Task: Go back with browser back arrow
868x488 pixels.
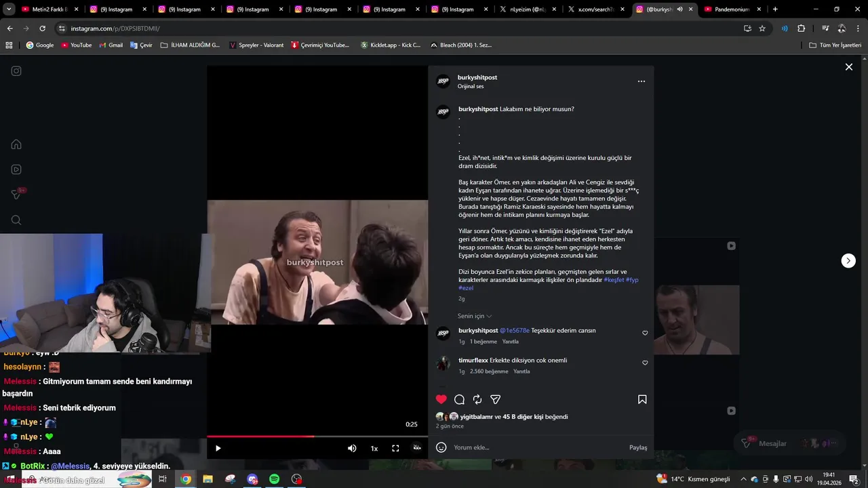Action: click(x=9, y=28)
